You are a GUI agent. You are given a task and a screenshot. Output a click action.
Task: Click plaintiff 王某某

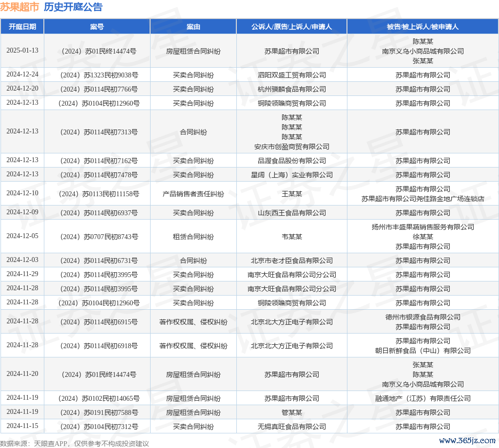tap(292, 194)
